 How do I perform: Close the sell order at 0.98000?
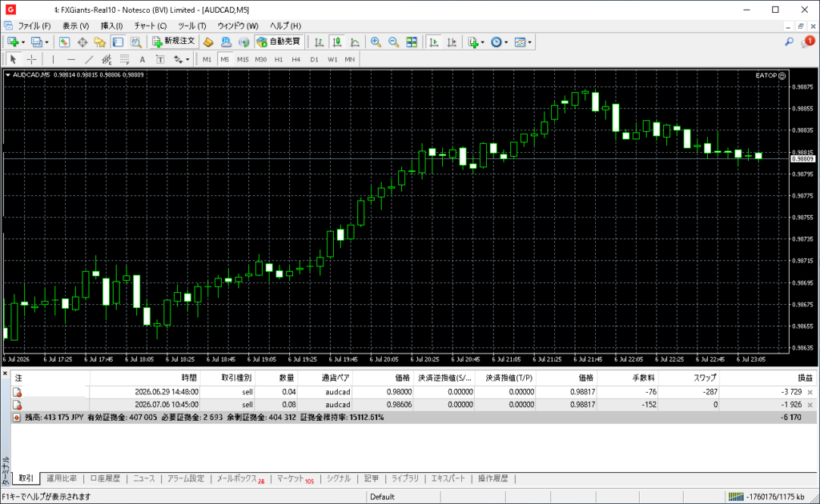pyautogui.click(x=810, y=392)
